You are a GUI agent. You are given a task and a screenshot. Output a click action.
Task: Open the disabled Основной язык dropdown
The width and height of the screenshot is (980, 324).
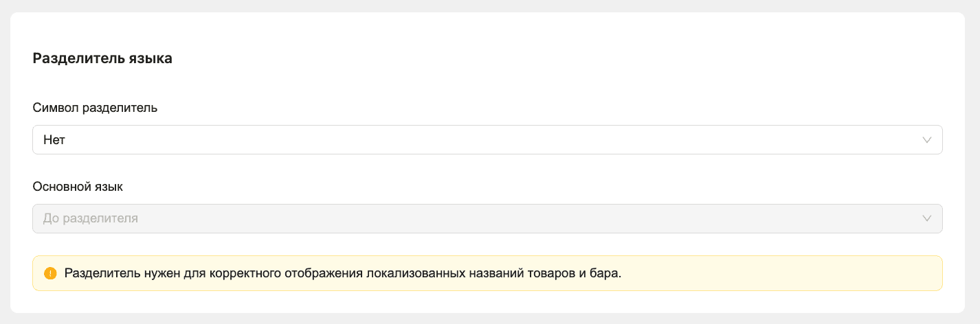coord(487,218)
